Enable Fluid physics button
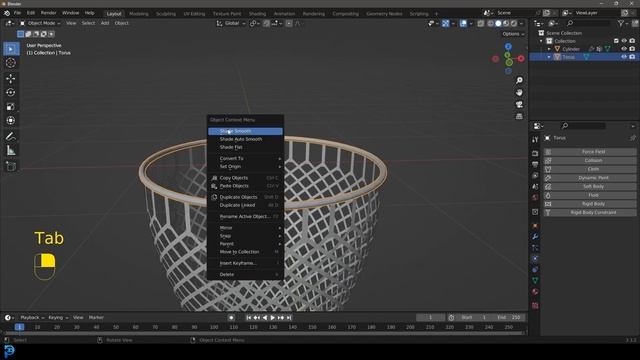This screenshot has height=360, width=640. 589,195
